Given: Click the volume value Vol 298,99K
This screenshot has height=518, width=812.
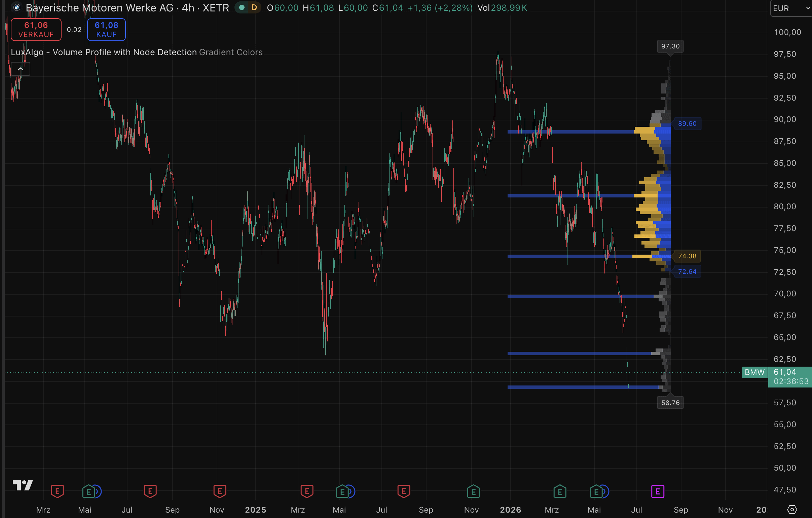Looking at the screenshot, I should tap(502, 8).
